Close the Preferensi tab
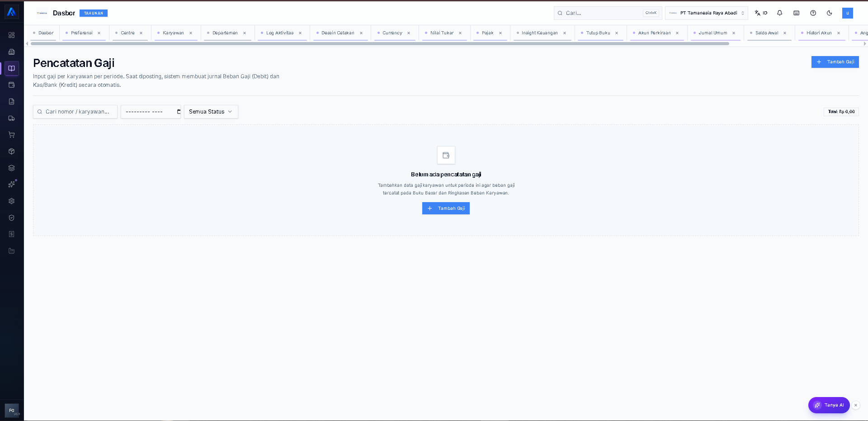This screenshot has height=421, width=868. coord(99,33)
